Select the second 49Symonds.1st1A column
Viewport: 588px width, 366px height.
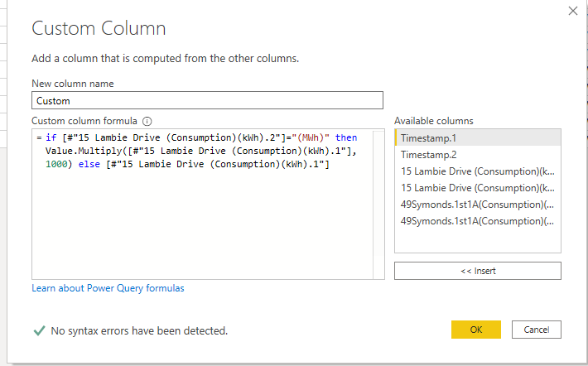478,220
